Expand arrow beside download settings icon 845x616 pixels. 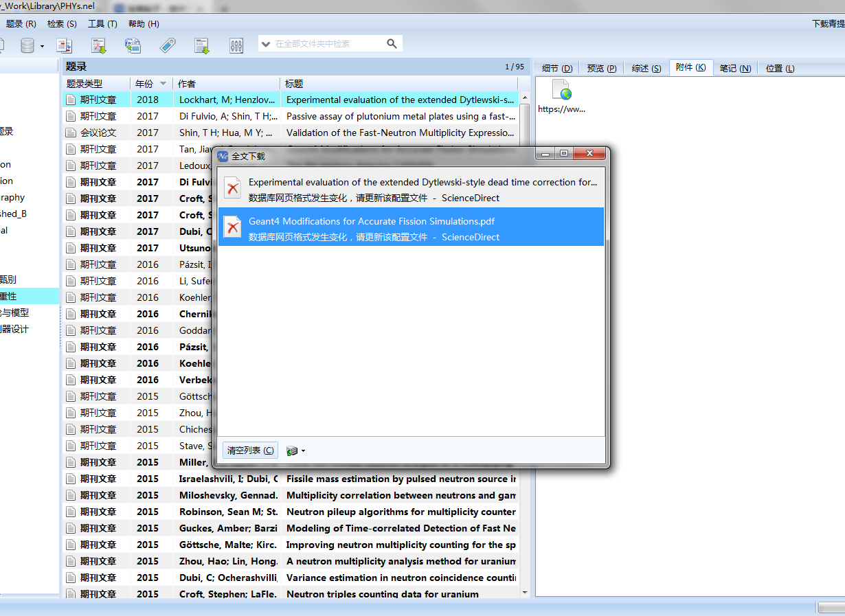pos(303,451)
